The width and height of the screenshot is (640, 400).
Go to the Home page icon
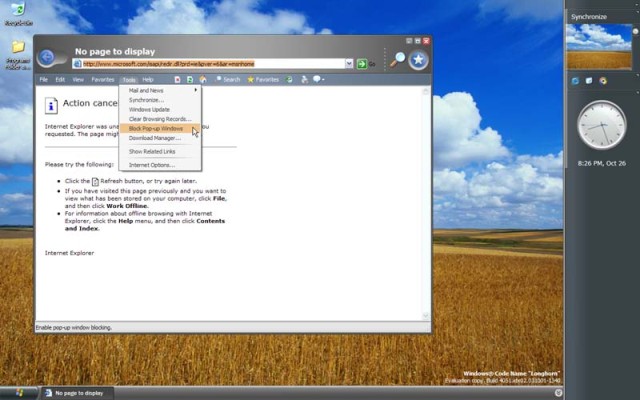tap(203, 79)
